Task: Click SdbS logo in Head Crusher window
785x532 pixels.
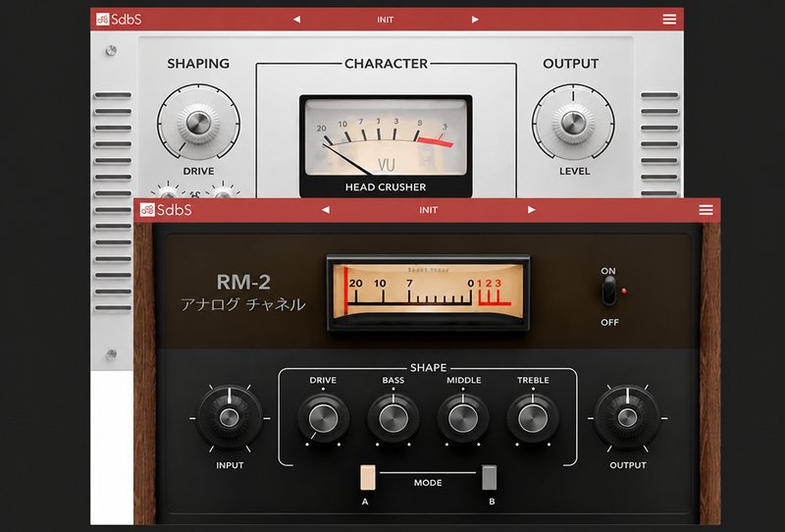Action: (x=119, y=20)
